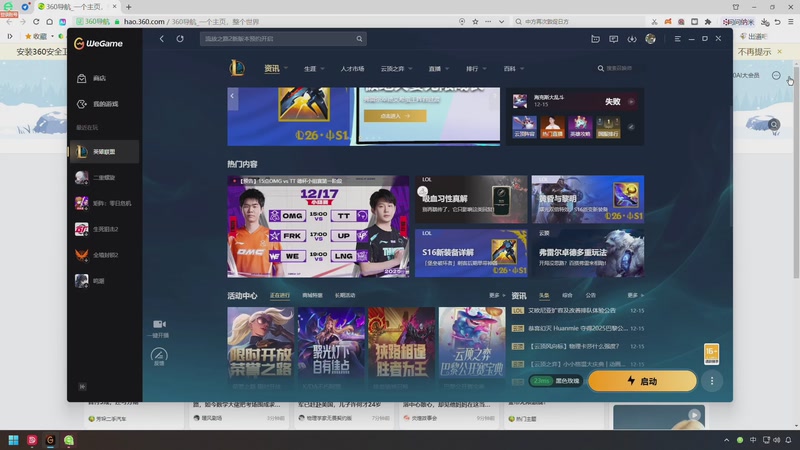Open news item 恭喜幻灭 Huanmie 夺得2025巴黎
800x450 pixels.
(578, 329)
